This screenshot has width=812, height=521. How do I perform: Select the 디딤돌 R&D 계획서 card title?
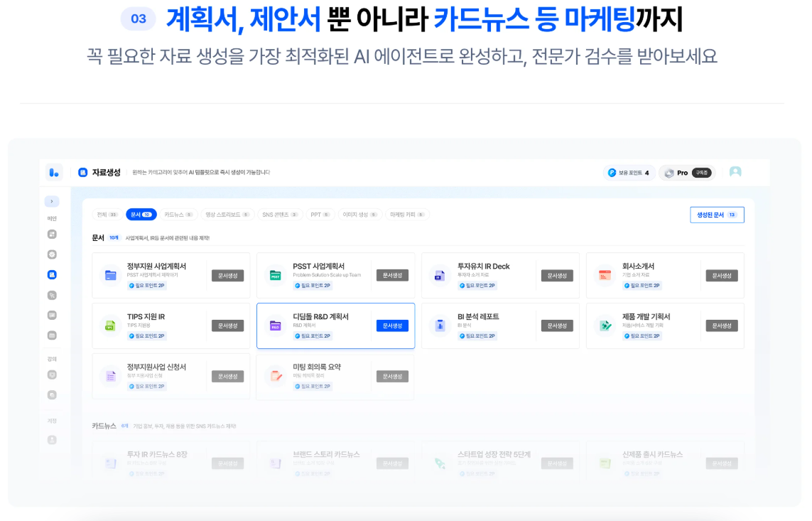320,316
